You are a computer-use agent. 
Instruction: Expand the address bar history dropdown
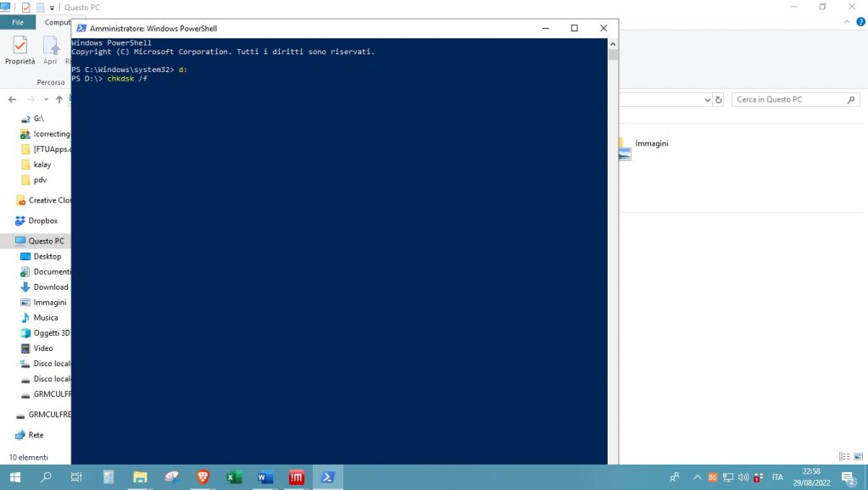[x=708, y=100]
